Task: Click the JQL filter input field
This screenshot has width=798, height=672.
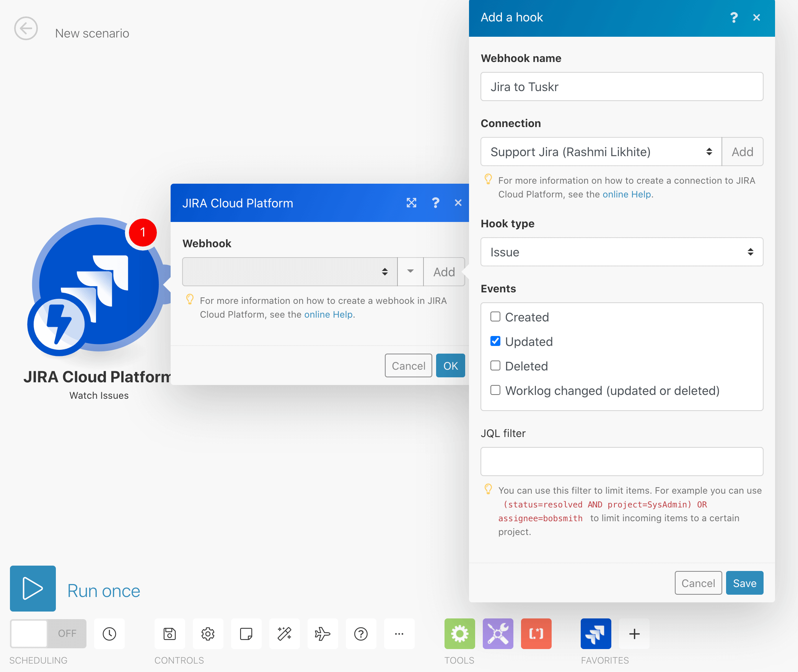Action: (x=622, y=462)
